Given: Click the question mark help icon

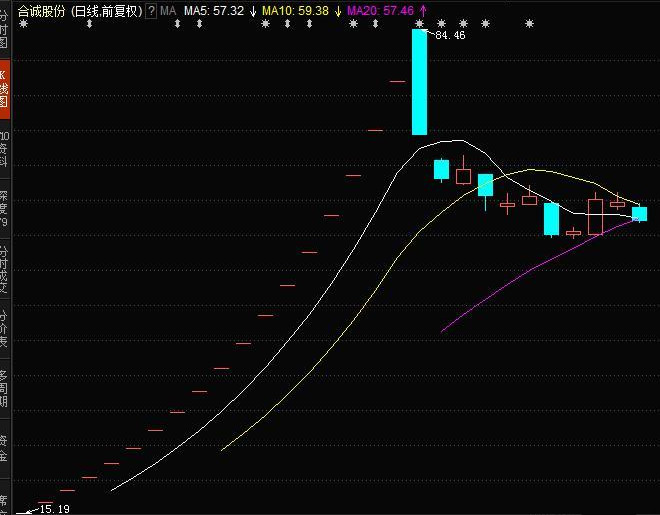Looking at the screenshot, I should (x=151, y=10).
